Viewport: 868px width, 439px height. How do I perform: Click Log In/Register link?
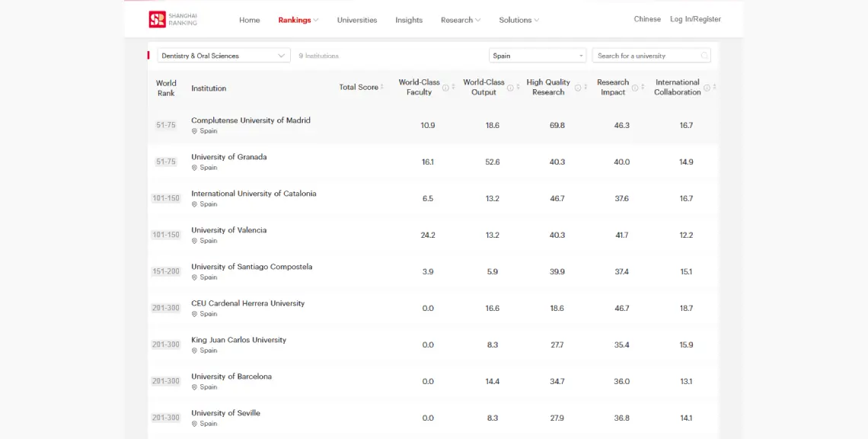[x=695, y=19]
